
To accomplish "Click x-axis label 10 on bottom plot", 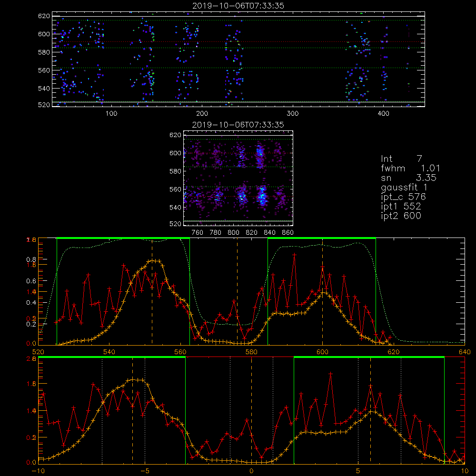I will coord(465,471).
